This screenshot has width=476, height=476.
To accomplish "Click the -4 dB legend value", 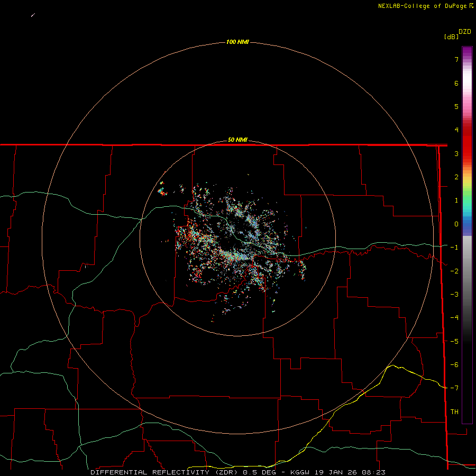I will click(454, 318).
